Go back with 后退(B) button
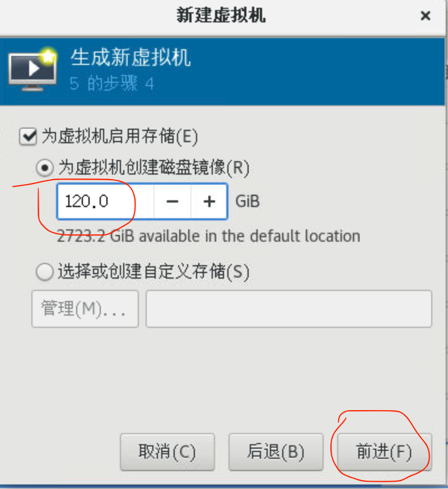Viewport: 448px width, 489px height. click(276, 452)
